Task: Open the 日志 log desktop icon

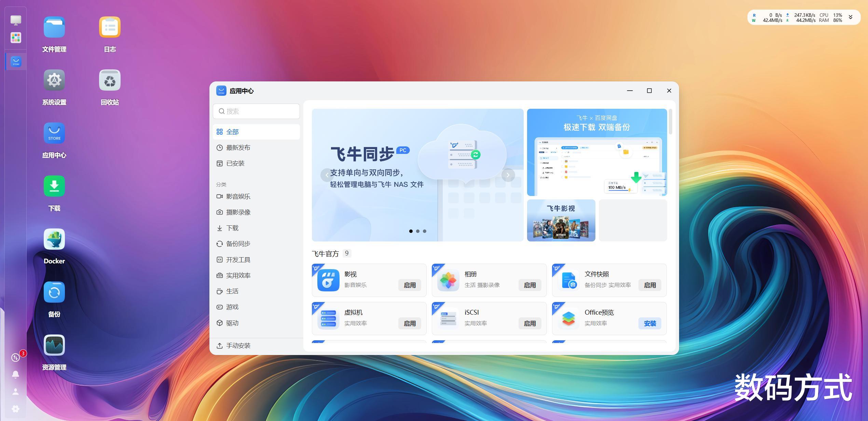Action: click(x=110, y=27)
